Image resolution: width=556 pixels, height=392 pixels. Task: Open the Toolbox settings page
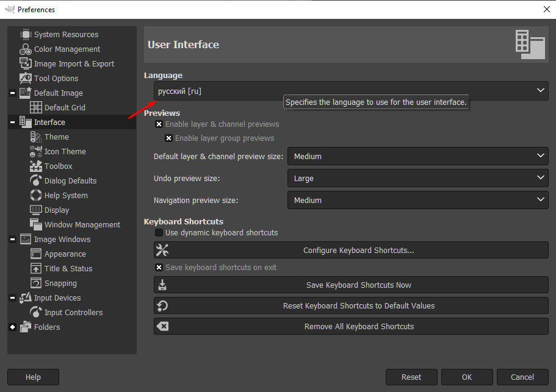tap(58, 166)
